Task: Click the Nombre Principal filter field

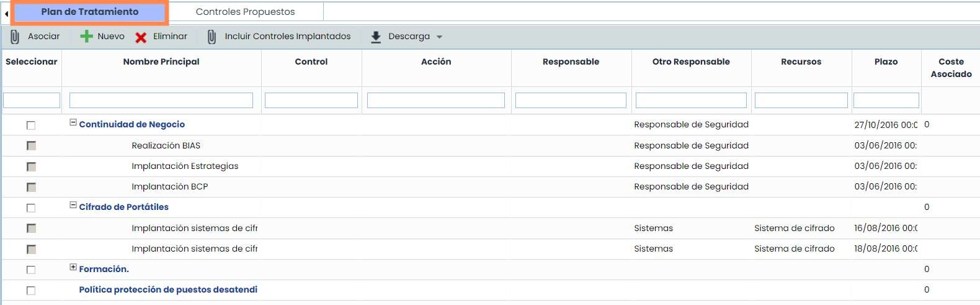Action: 161,100
